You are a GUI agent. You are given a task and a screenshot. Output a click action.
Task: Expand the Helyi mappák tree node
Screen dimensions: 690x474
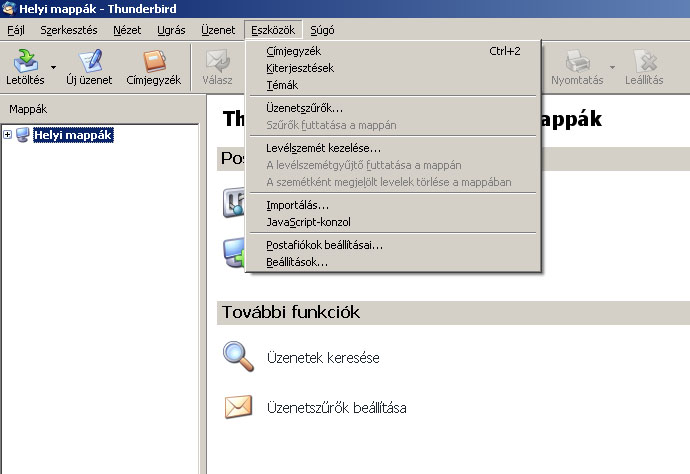click(7, 134)
